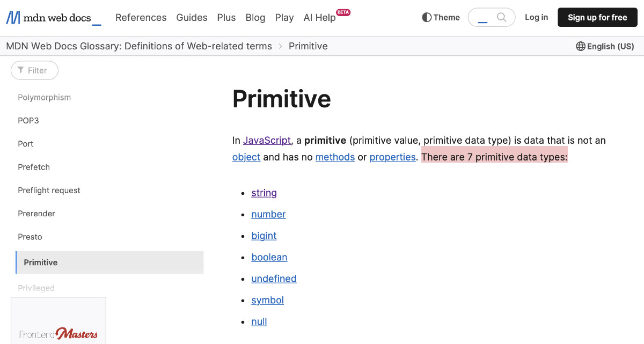Screen dimensions: 644x344
Task: Open the Plus menu
Action: click(226, 18)
